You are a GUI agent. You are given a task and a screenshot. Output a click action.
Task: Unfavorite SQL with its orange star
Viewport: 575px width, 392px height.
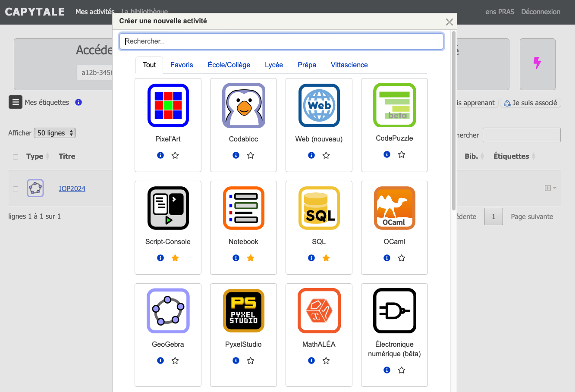(326, 258)
